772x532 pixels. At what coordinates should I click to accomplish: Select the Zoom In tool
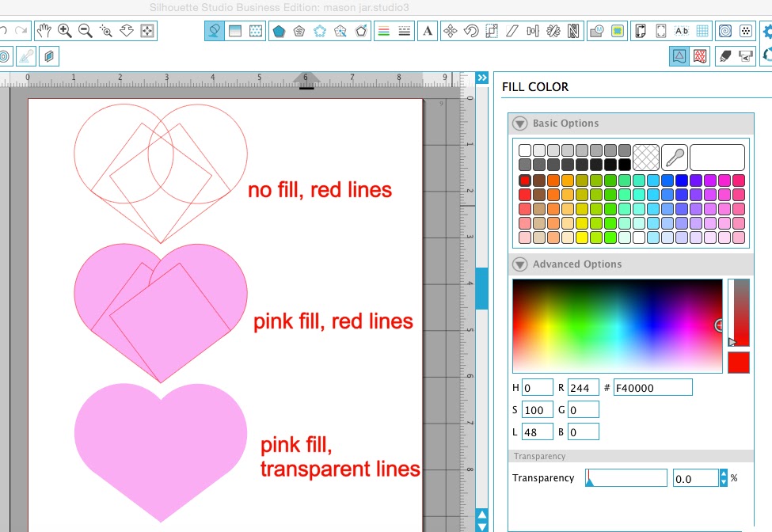pos(64,31)
